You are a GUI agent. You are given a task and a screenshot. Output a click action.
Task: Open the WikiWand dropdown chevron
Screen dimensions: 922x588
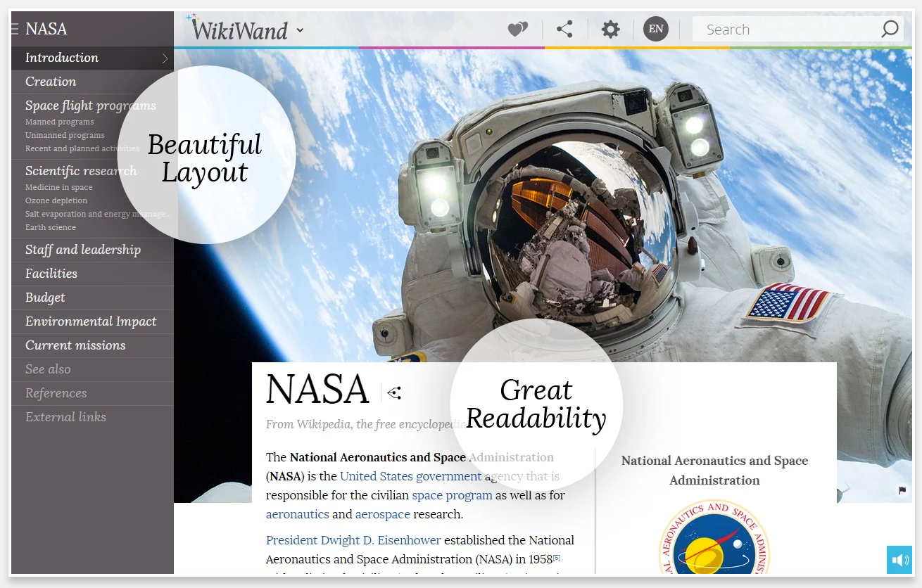coord(300,31)
